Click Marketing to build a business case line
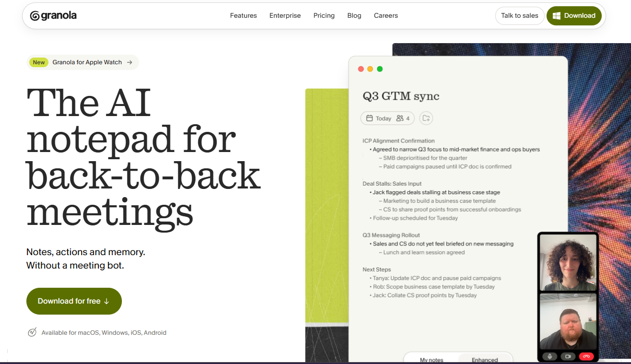The height and width of the screenshot is (364, 631). pyautogui.click(x=437, y=201)
